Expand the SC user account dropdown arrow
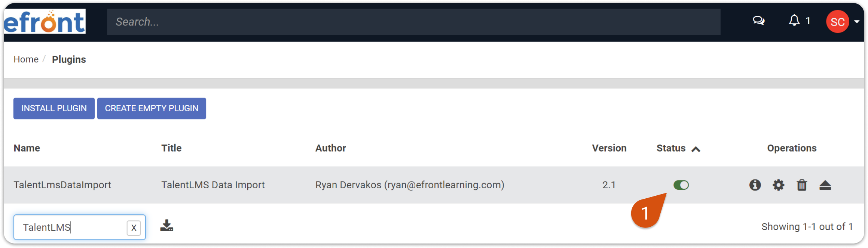The height and width of the screenshot is (248, 868). pos(857,22)
